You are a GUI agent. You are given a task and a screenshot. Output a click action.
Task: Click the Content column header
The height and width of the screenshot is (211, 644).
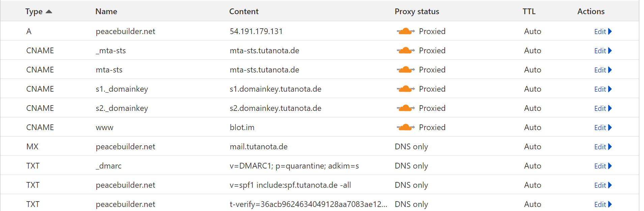(244, 11)
